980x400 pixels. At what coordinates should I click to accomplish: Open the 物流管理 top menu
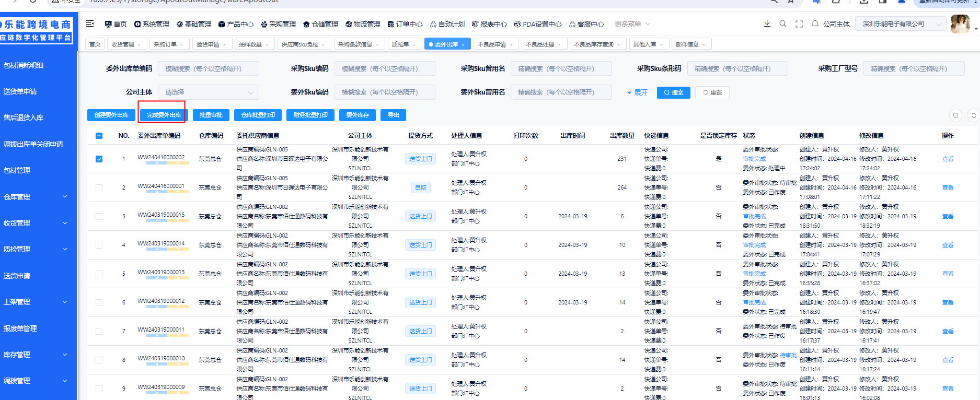click(x=363, y=24)
